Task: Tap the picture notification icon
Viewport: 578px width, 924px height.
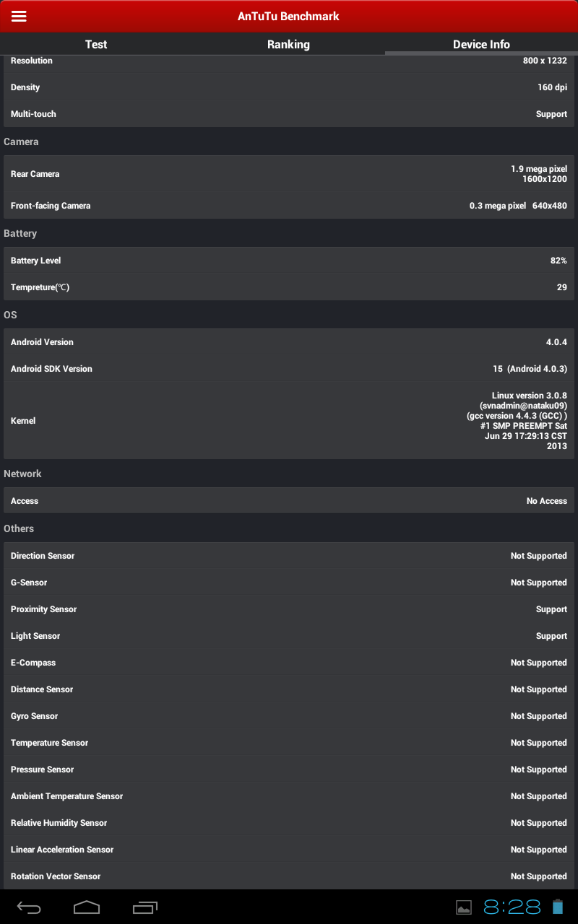Action: pyautogui.click(x=464, y=908)
